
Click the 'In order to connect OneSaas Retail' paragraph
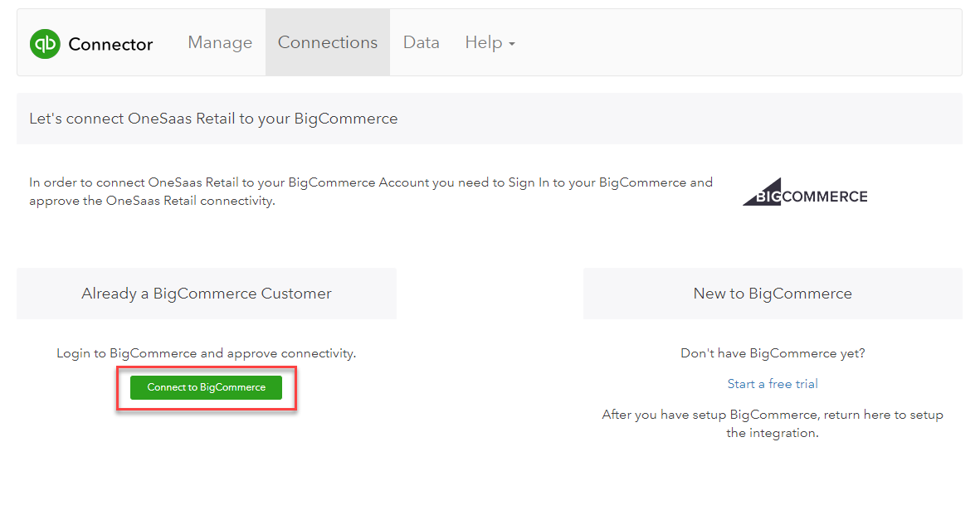tap(371, 192)
